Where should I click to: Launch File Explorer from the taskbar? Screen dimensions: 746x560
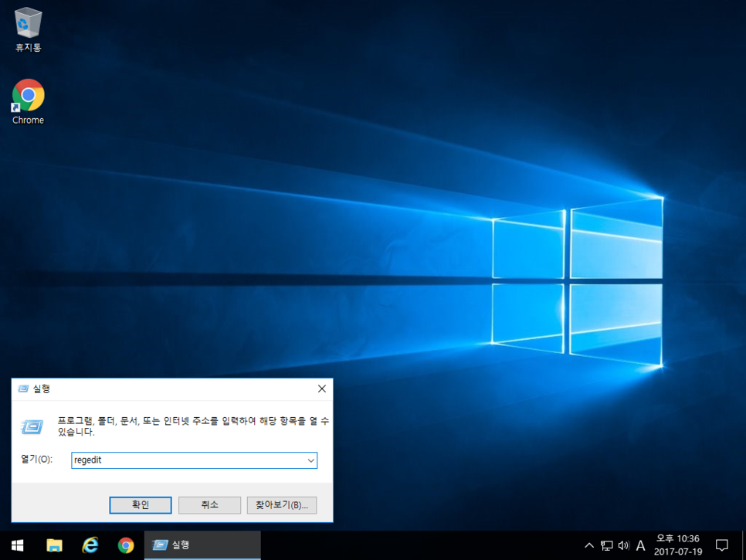54,545
